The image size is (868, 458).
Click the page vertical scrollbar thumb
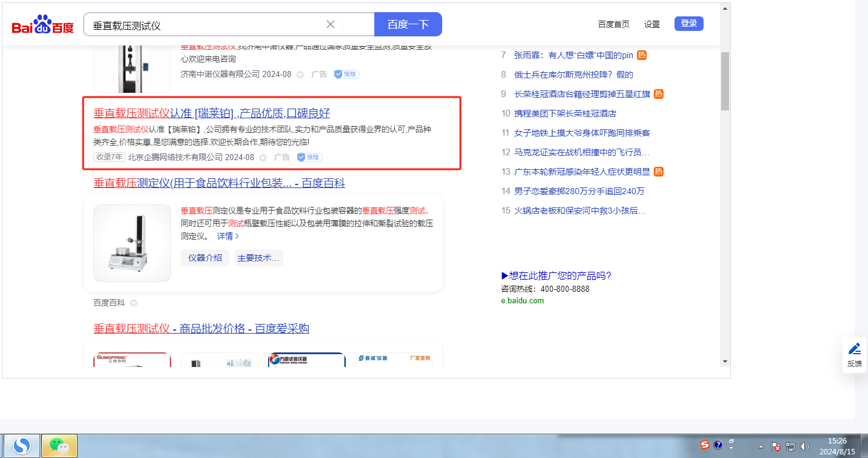click(x=725, y=81)
